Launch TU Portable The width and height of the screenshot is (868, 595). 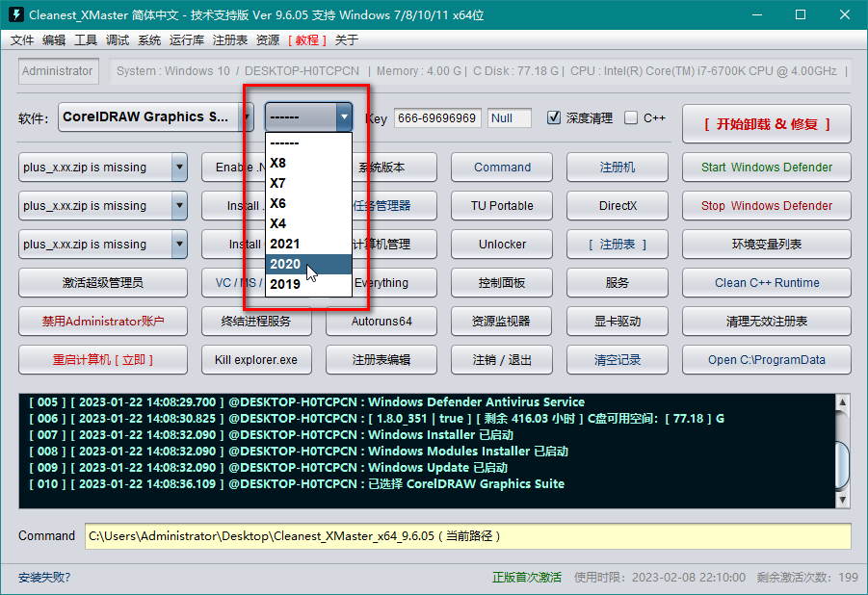coord(502,206)
